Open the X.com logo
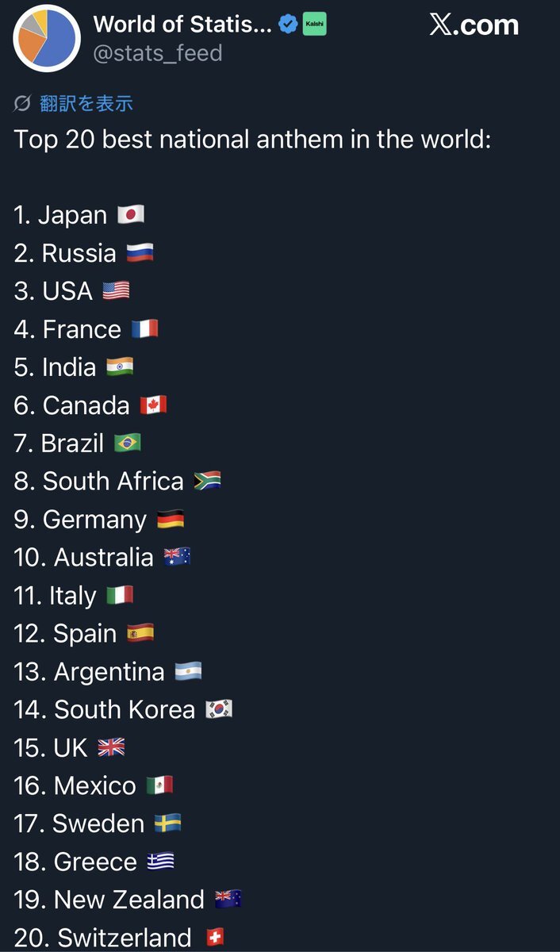Viewport: 560px width, 952px height. pyautogui.click(x=474, y=25)
